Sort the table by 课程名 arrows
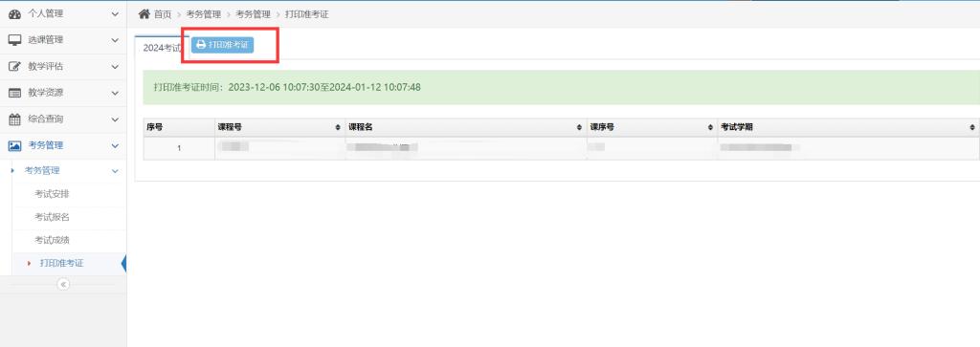The image size is (980, 347). 579,127
